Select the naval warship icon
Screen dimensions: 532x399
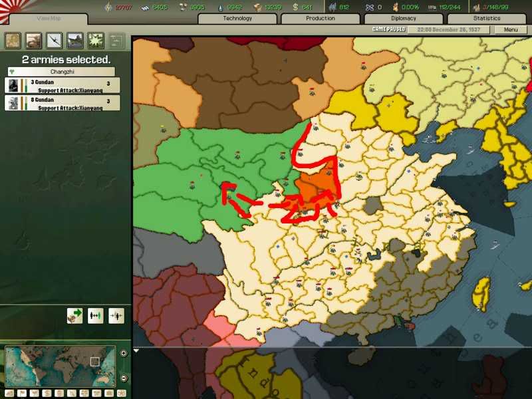(x=75, y=41)
